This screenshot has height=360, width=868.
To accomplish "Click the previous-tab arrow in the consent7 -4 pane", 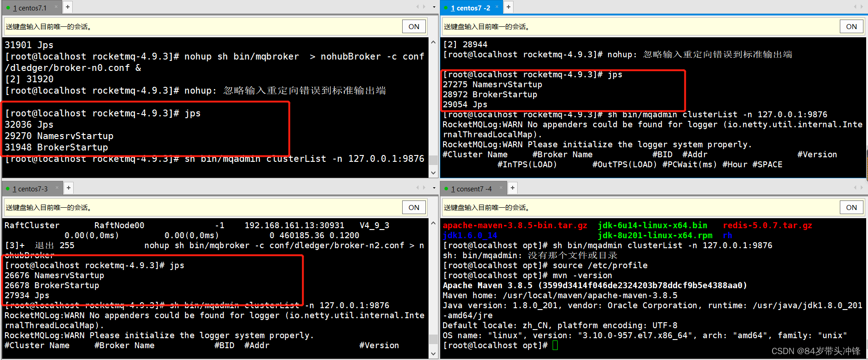I will tap(855, 188).
